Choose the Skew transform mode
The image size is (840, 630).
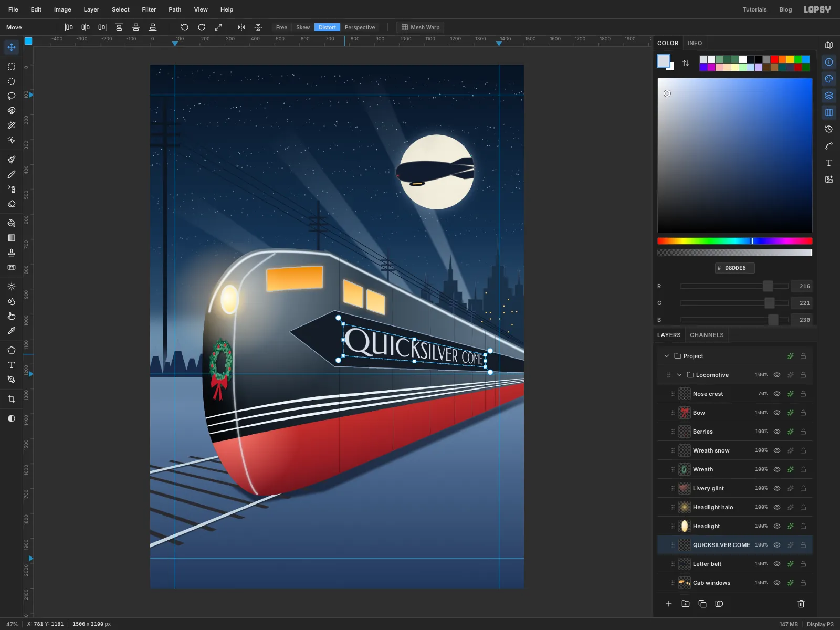[x=303, y=27]
